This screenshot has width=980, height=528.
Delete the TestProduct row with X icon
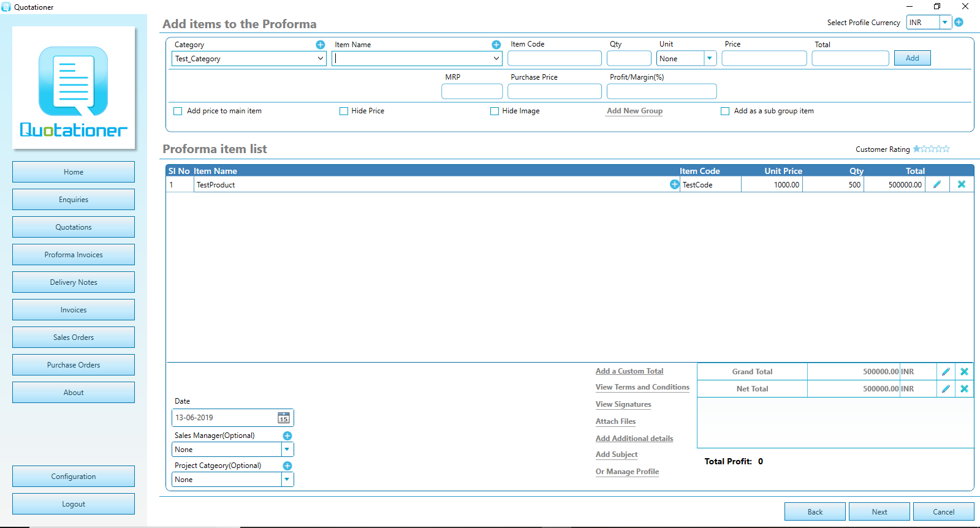pos(962,184)
